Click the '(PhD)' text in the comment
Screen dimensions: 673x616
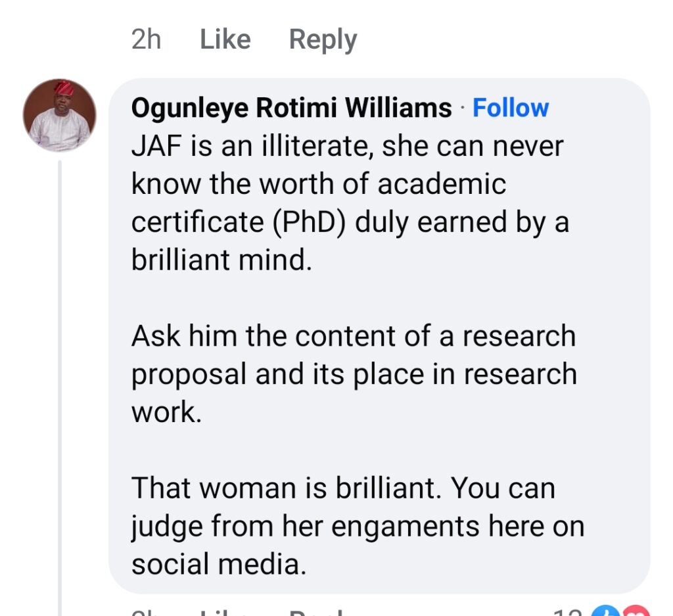point(308,222)
